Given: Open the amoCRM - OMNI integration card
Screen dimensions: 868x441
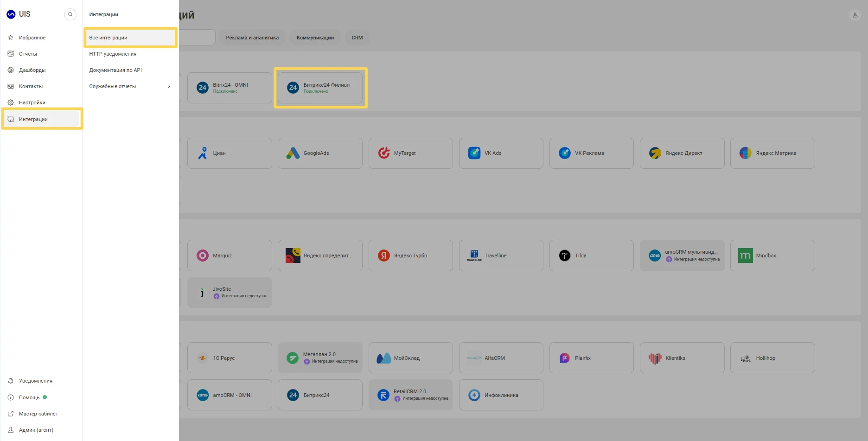Looking at the screenshot, I should pyautogui.click(x=230, y=395).
